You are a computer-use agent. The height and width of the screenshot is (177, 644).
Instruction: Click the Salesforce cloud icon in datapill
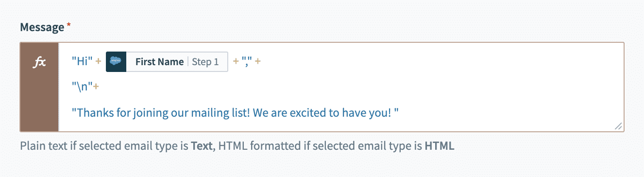click(116, 62)
